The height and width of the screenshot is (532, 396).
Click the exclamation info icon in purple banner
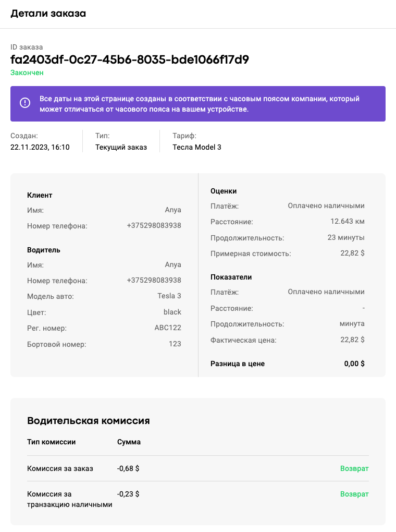[x=25, y=102]
